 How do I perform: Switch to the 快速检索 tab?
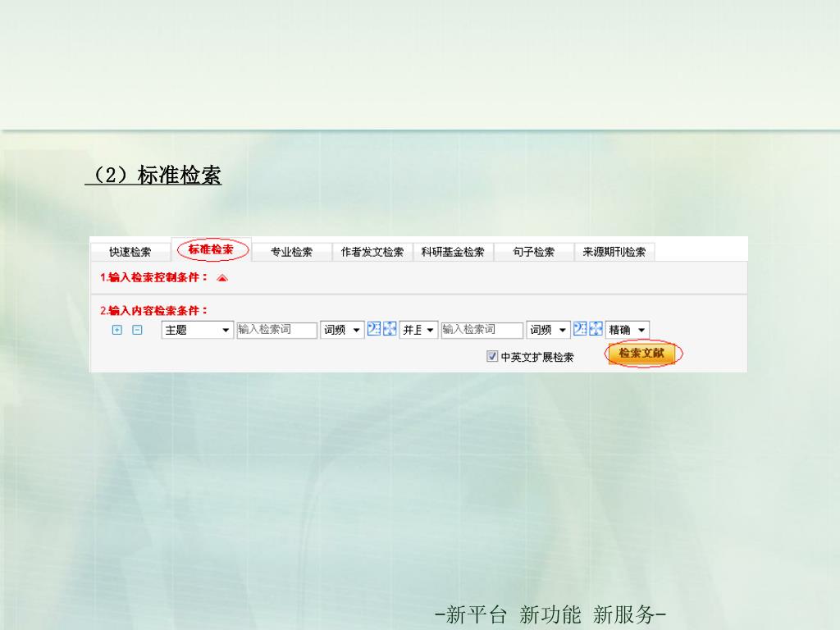tap(130, 252)
